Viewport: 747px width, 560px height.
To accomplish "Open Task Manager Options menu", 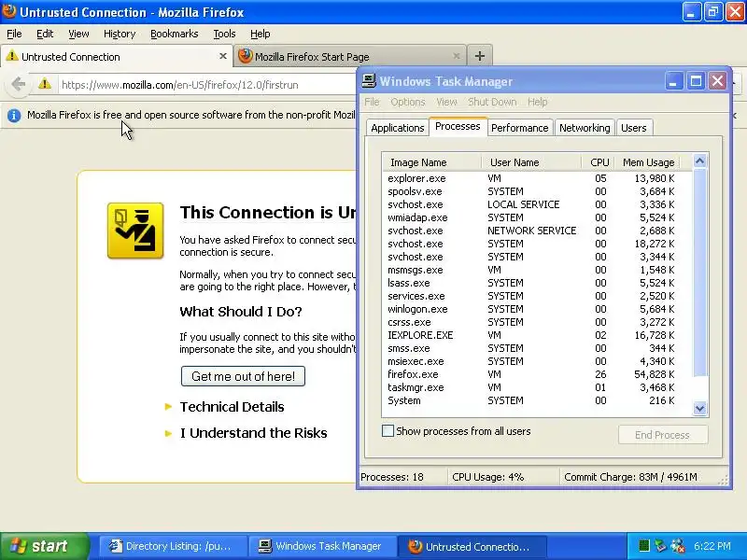I will coord(408,102).
